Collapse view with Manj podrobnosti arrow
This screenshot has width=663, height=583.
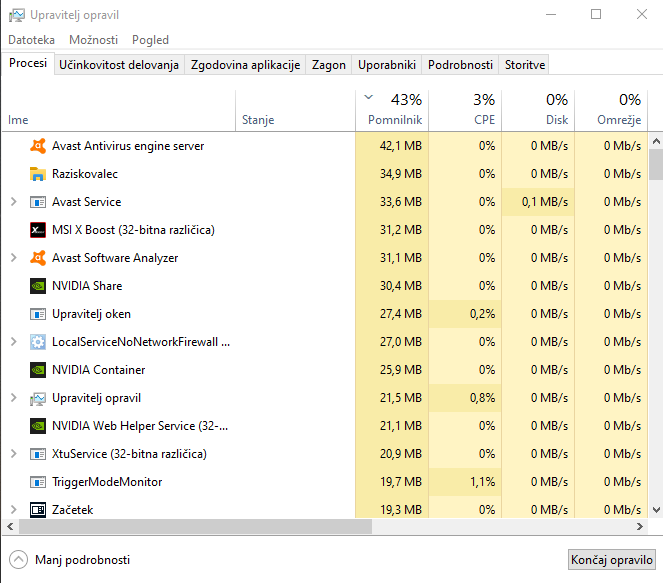point(18,560)
